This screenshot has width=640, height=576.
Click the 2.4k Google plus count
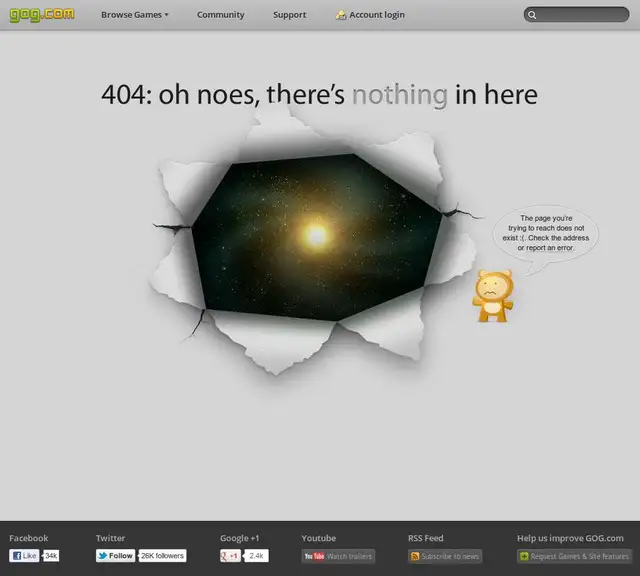(x=256, y=556)
